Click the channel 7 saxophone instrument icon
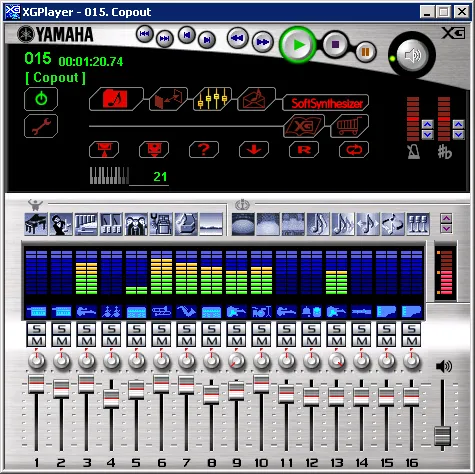Screen dimensions: 475x474 pyautogui.click(x=186, y=312)
